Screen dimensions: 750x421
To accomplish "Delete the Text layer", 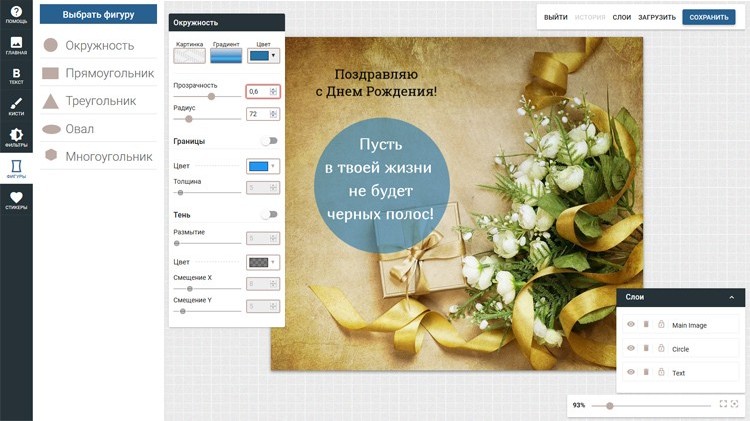I will click(x=646, y=372).
